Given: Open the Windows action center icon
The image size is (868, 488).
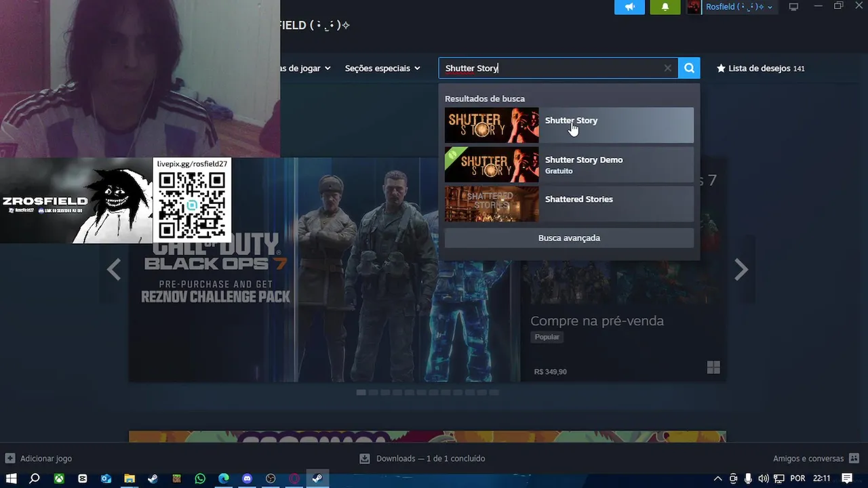Looking at the screenshot, I should click(847, 479).
